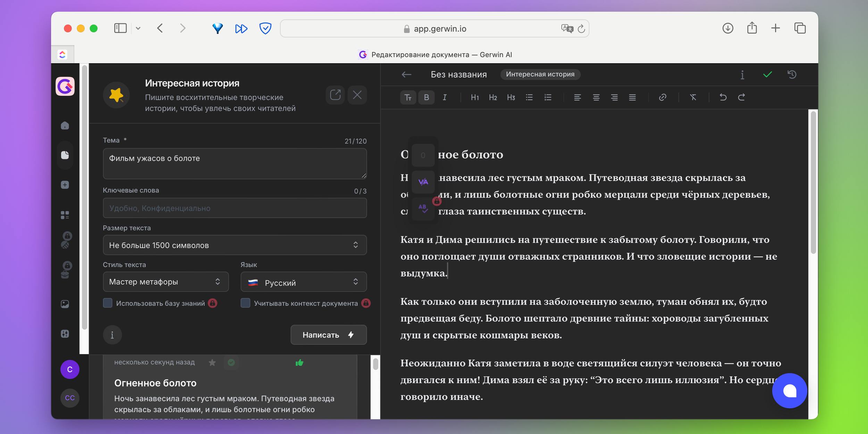
Task: Toggle bold formatting
Action: 426,98
